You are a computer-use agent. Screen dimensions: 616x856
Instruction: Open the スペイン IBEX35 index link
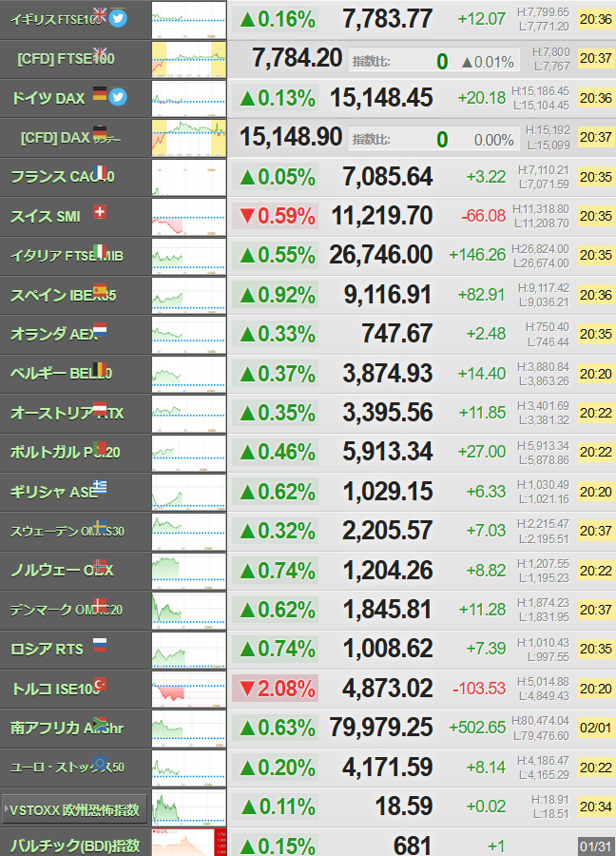[x=64, y=296]
